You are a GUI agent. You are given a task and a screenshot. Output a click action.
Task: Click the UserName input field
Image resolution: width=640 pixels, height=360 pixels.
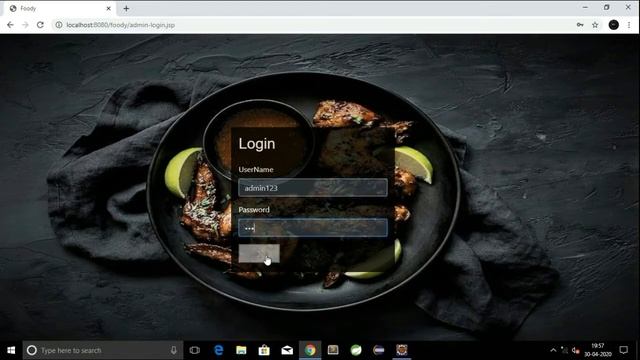313,188
